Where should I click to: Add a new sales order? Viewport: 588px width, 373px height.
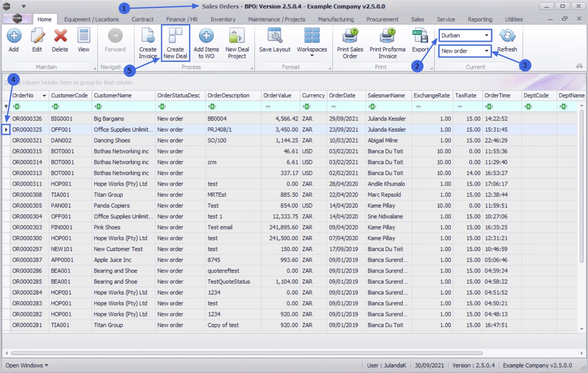click(x=14, y=41)
